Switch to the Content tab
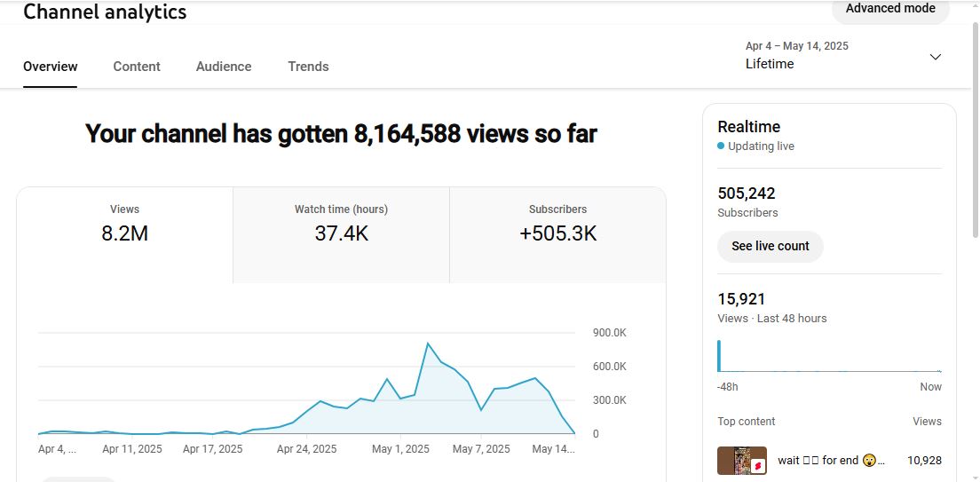Viewport: 980px width, 482px height. [x=137, y=67]
